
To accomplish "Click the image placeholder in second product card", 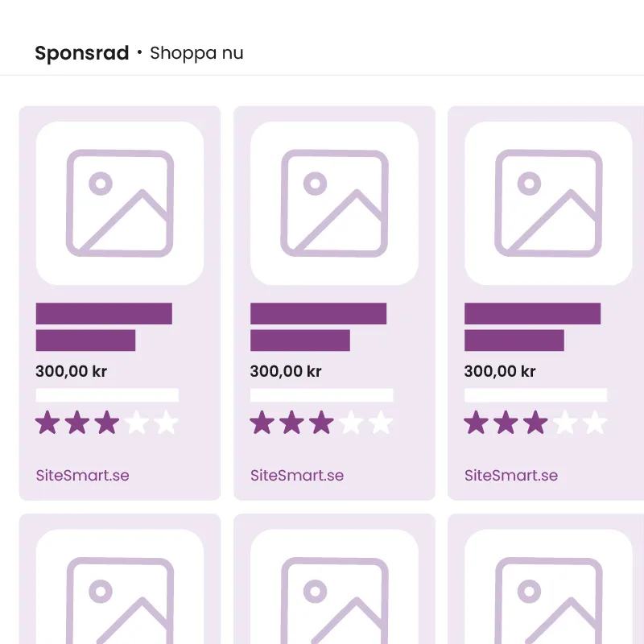I will pos(334,204).
